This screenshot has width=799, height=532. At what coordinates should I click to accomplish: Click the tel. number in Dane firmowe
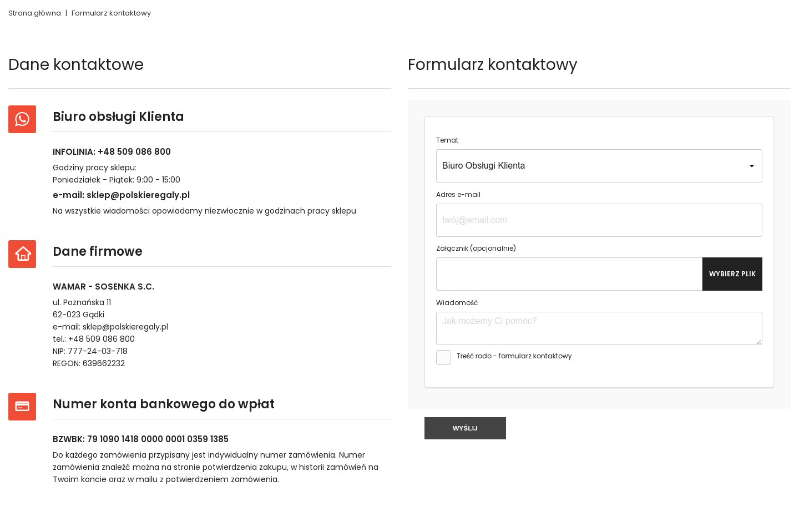click(102, 339)
